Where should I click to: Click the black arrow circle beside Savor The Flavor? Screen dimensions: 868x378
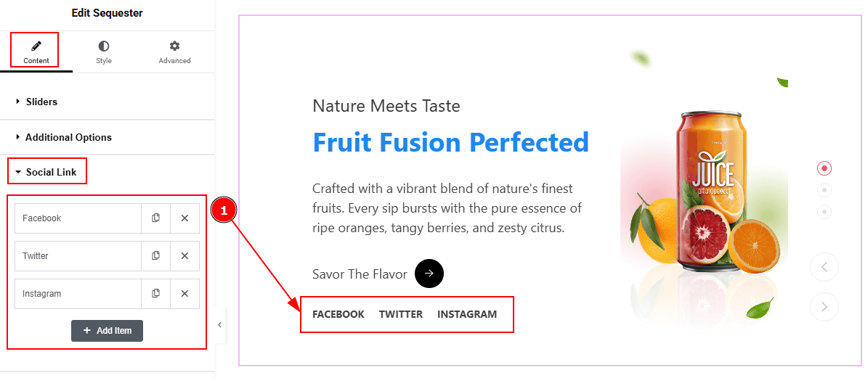[429, 274]
